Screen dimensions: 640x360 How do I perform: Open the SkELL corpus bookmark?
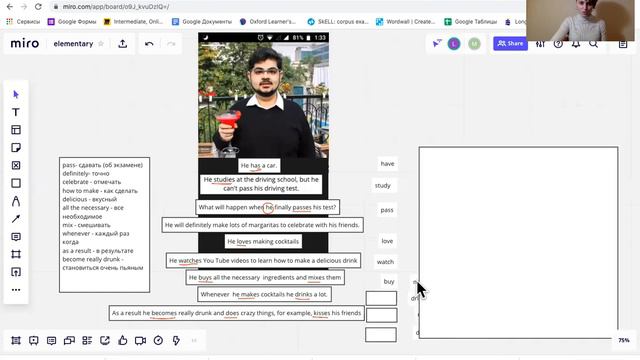(x=338, y=22)
